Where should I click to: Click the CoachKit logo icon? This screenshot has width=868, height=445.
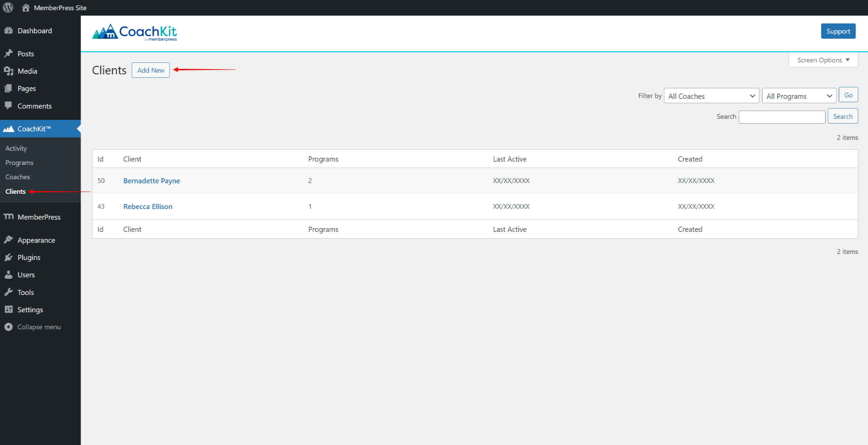click(x=105, y=32)
